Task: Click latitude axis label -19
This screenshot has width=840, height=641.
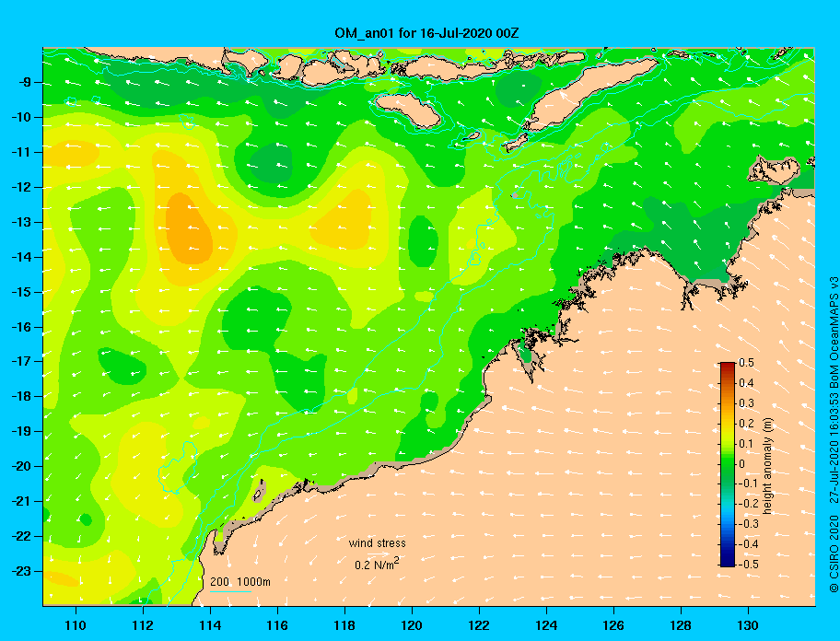Action: pyautogui.click(x=22, y=431)
